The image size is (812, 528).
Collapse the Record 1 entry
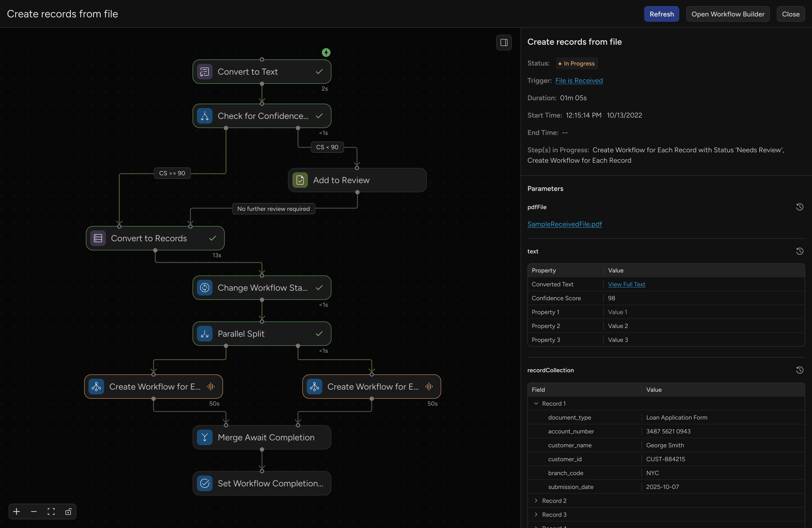click(x=536, y=403)
